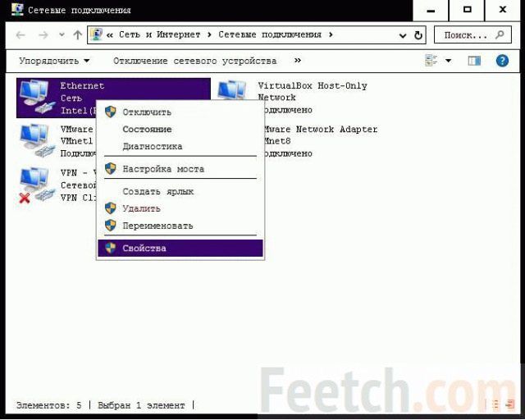Choose 'Настройка моста' from the context menu
Image resolution: width=525 pixels, height=420 pixels.
coord(180,168)
